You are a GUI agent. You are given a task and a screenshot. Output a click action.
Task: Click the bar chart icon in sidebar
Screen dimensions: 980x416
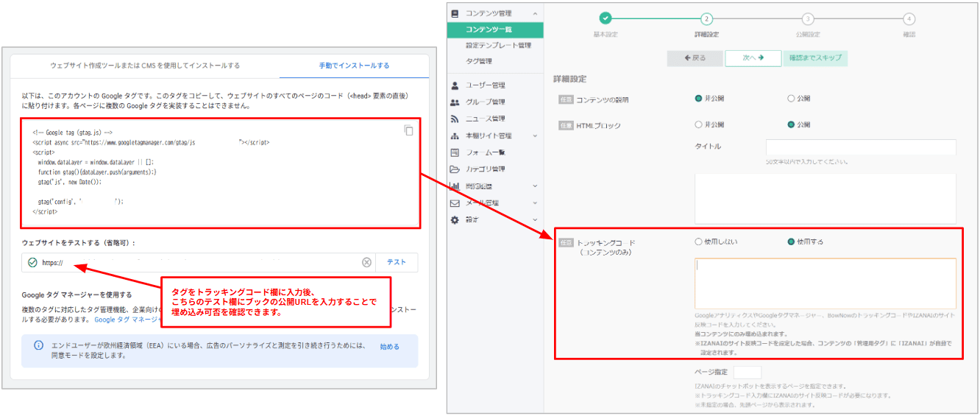point(455,186)
